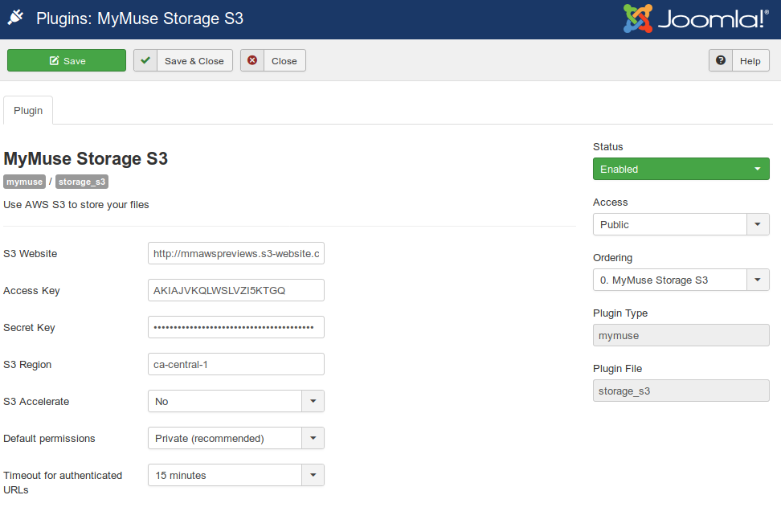Click the caret icon on the Access selector
This screenshot has height=532, width=781.
[756, 224]
